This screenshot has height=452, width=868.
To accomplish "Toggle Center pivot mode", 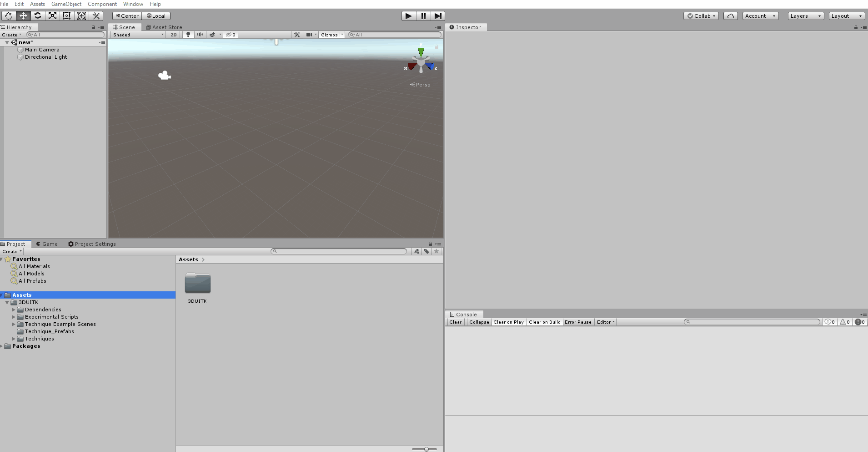I will coord(127,16).
